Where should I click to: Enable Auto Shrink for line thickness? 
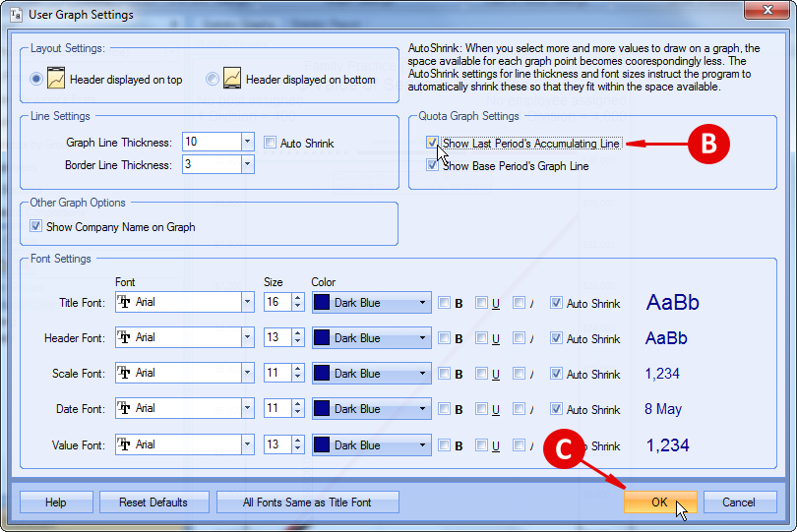click(x=271, y=143)
